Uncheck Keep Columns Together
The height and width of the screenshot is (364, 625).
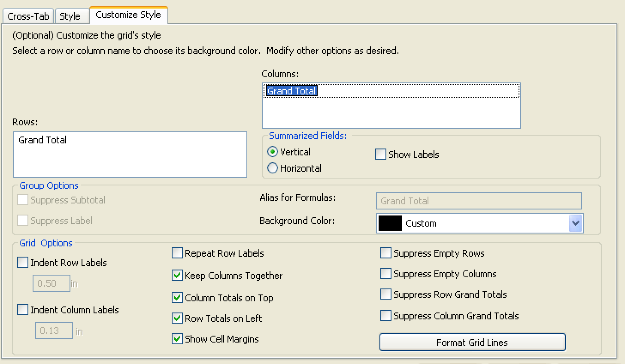[177, 276]
